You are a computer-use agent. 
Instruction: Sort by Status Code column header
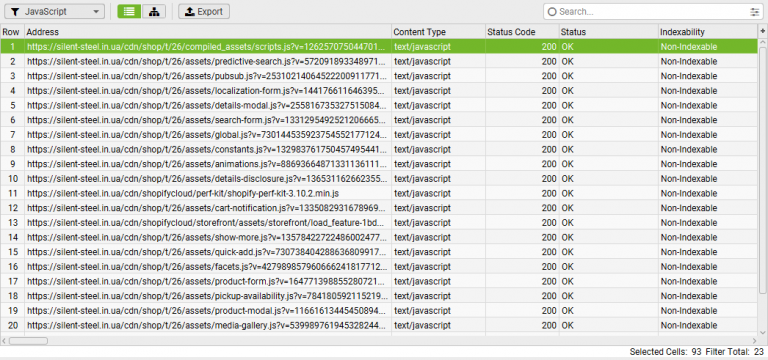(522, 32)
